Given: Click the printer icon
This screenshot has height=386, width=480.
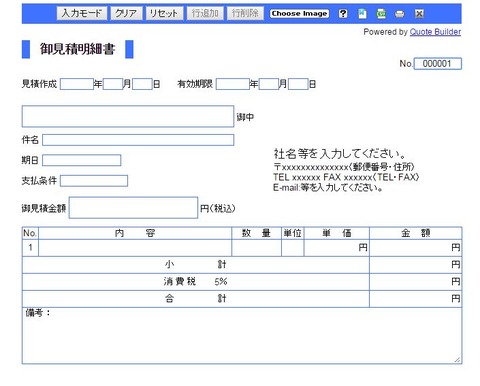Looking at the screenshot, I should [x=399, y=14].
